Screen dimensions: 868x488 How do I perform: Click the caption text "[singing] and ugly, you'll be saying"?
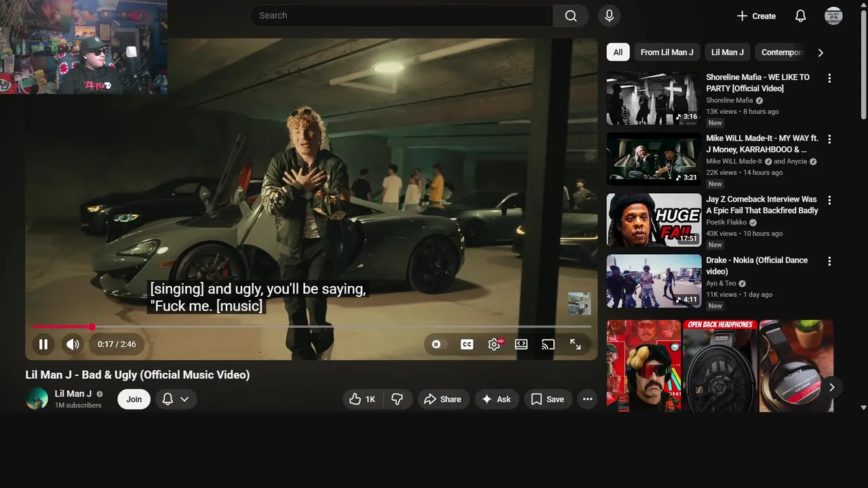(x=258, y=289)
